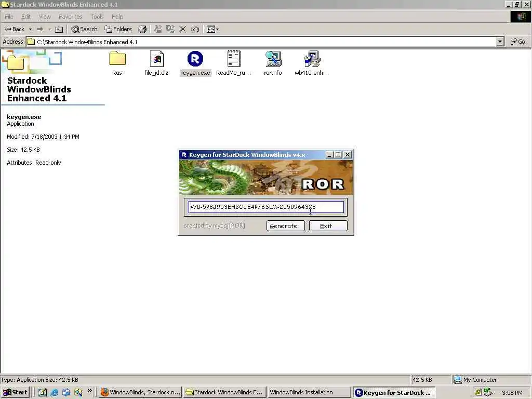Click the magnifier quick launch icon

[78, 392]
